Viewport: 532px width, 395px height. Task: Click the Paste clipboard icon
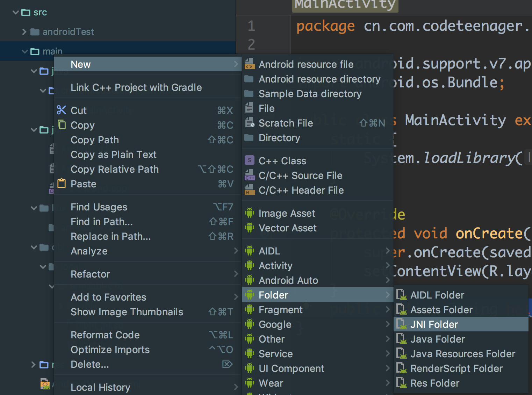tap(62, 184)
